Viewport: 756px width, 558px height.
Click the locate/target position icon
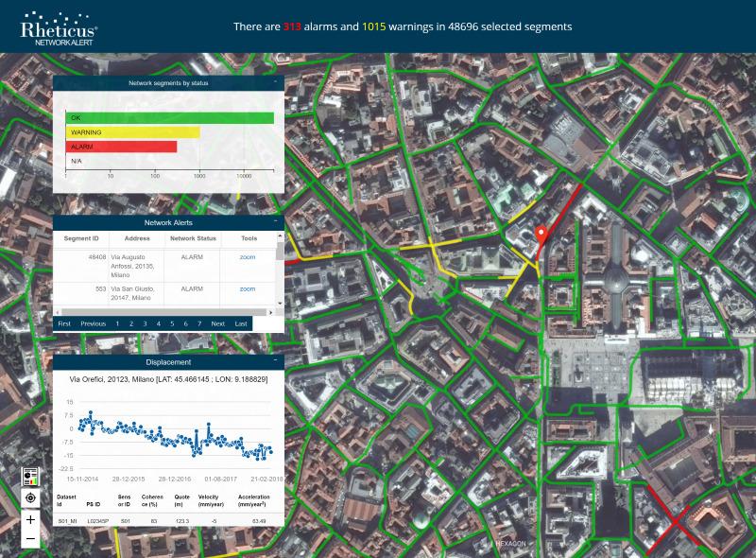point(30,497)
